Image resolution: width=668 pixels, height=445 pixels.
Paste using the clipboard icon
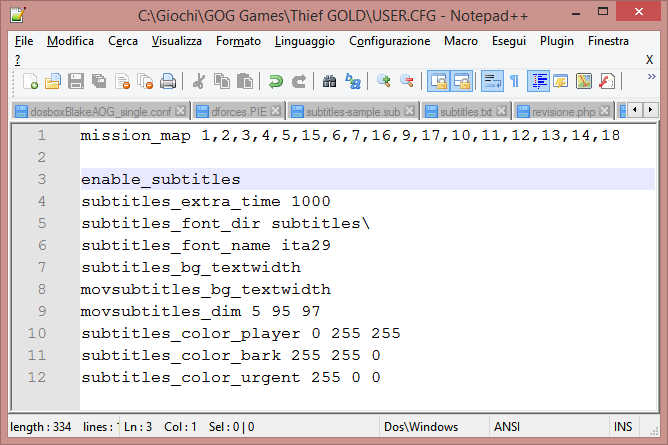(x=245, y=81)
